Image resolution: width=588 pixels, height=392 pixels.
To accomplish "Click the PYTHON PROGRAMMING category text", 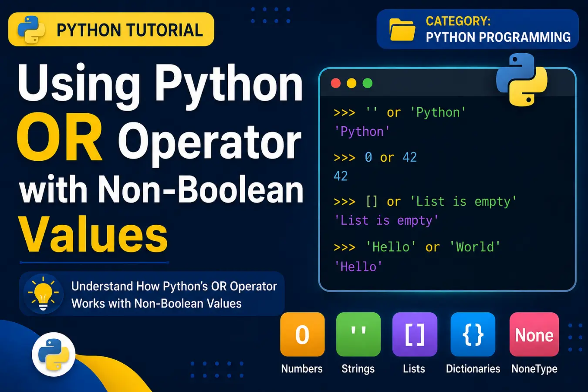I will [498, 37].
